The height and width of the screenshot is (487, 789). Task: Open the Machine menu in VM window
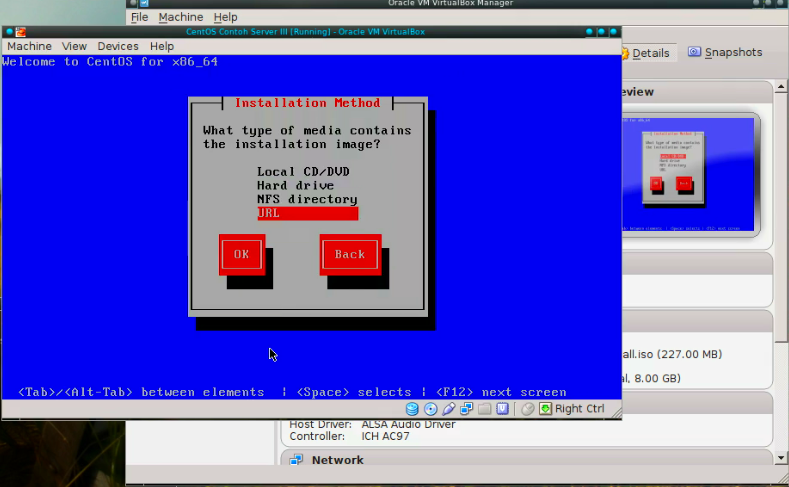pyautogui.click(x=29, y=46)
